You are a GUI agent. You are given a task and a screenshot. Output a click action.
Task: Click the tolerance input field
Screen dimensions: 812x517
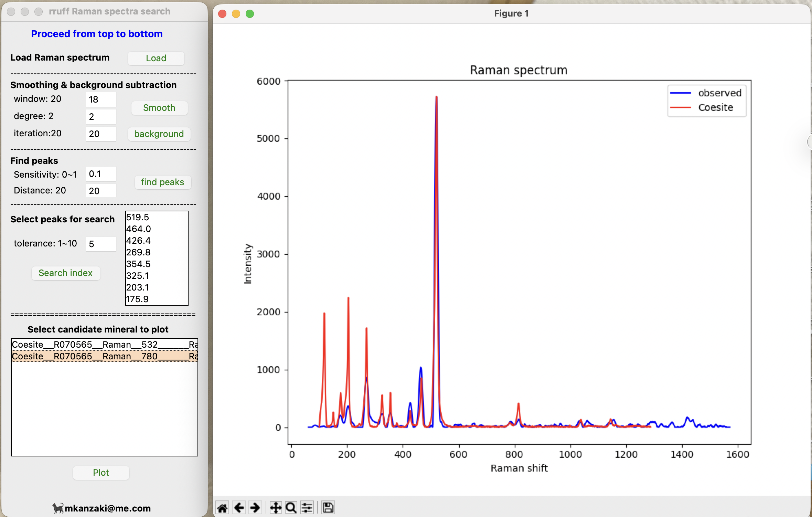pyautogui.click(x=100, y=244)
